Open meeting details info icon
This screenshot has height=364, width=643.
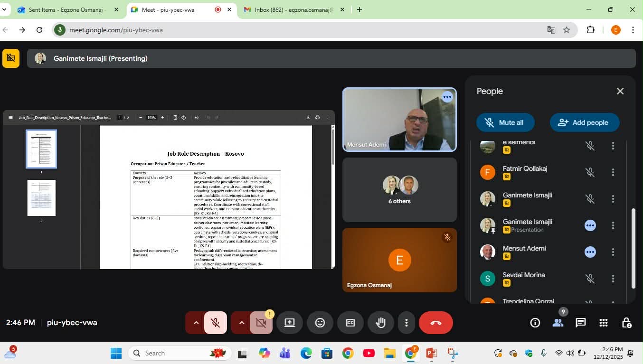click(535, 323)
